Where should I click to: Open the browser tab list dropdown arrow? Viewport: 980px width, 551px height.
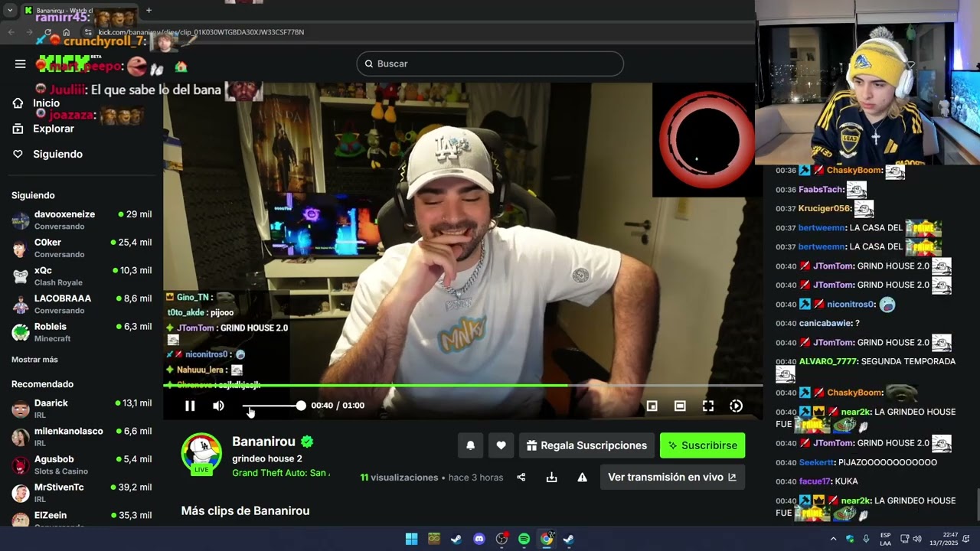(x=10, y=11)
